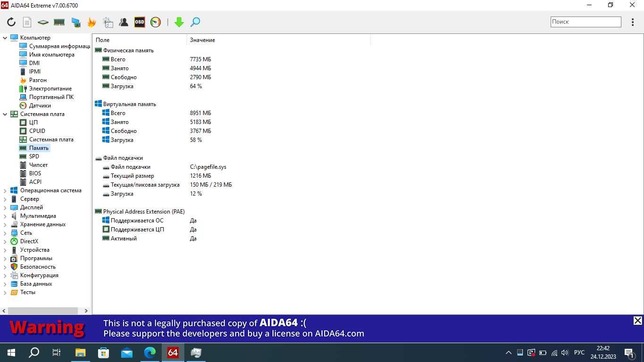Expand the Мультимедиа node arrow
Viewport: 644px width, 362px height.
(5, 216)
